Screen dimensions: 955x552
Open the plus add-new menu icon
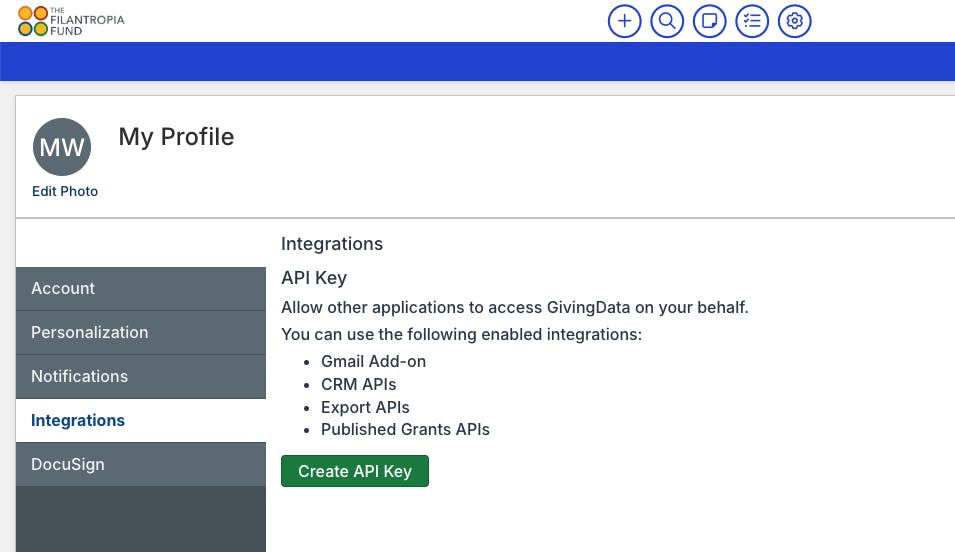click(x=625, y=21)
